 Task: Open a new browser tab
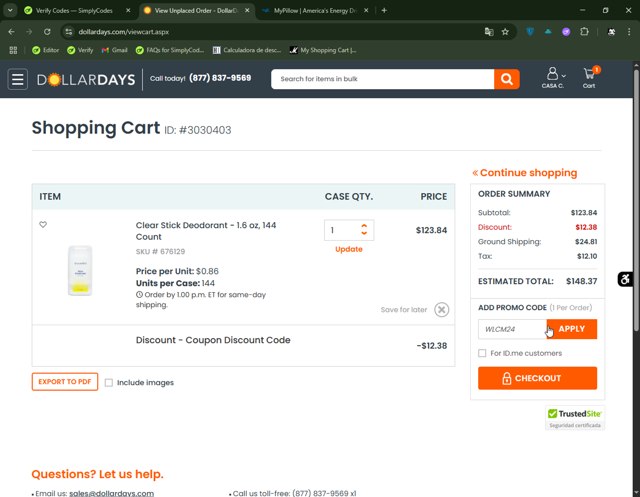point(384,11)
